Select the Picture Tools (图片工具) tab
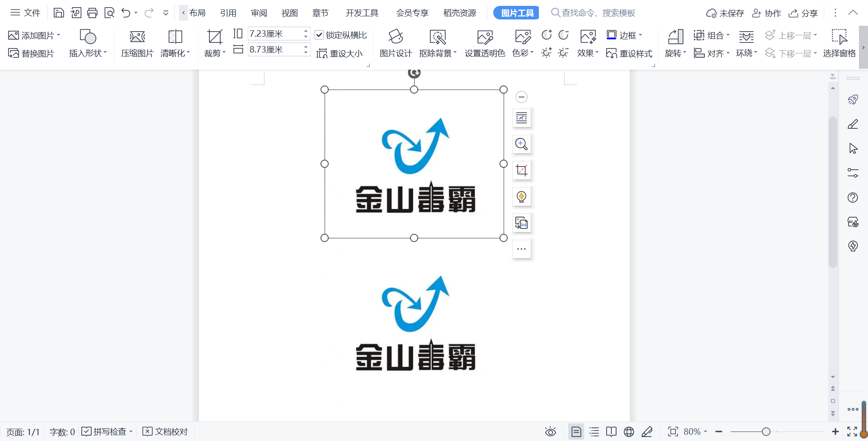868x441 pixels. (x=516, y=13)
